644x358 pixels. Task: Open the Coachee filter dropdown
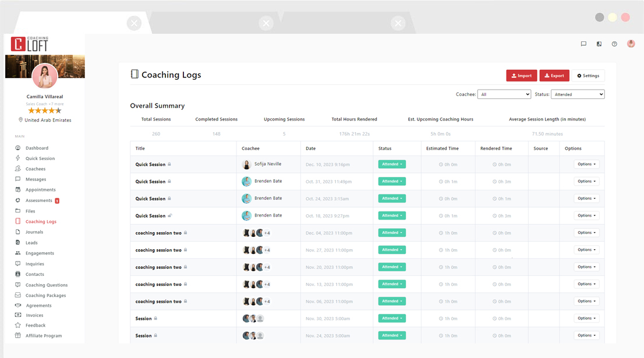click(504, 94)
